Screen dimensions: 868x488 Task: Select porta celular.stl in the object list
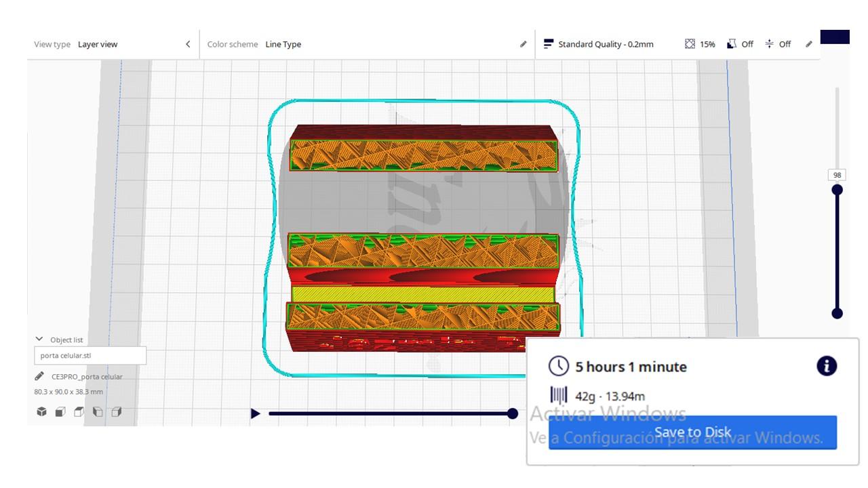(x=90, y=355)
